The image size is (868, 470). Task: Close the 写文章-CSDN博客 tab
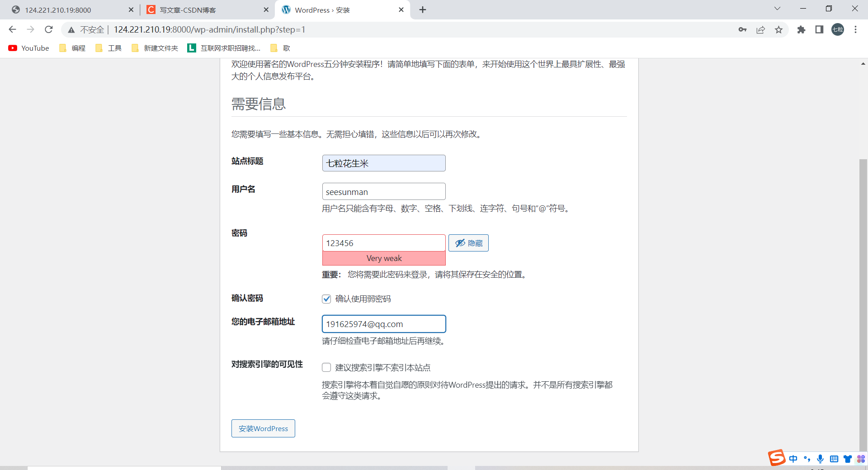pyautogui.click(x=266, y=9)
